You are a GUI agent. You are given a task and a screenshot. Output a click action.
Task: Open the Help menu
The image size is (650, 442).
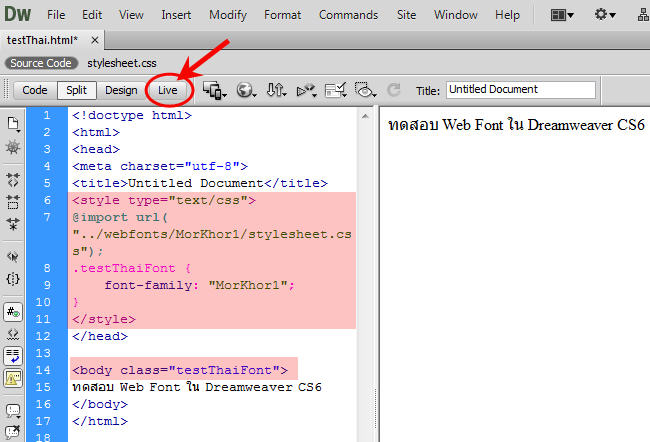(x=507, y=15)
